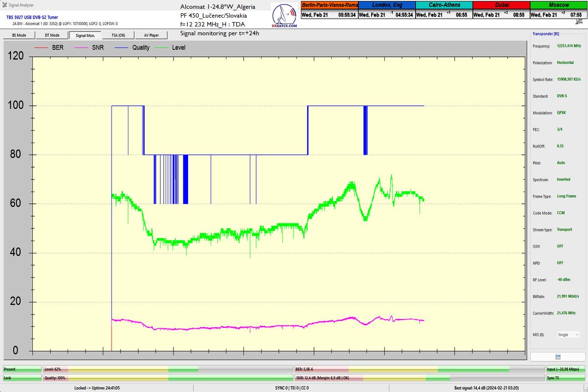Click the green Lock status indicator
588x392 pixels.
click(22, 378)
